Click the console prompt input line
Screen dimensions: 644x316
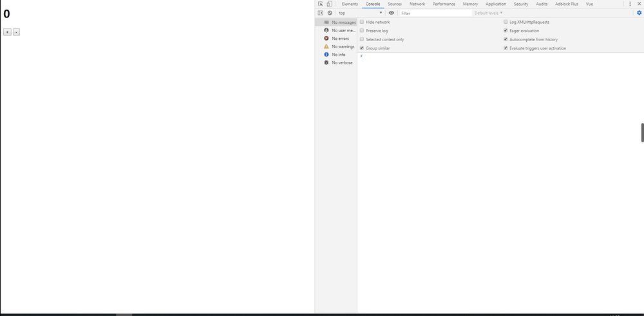(499, 56)
